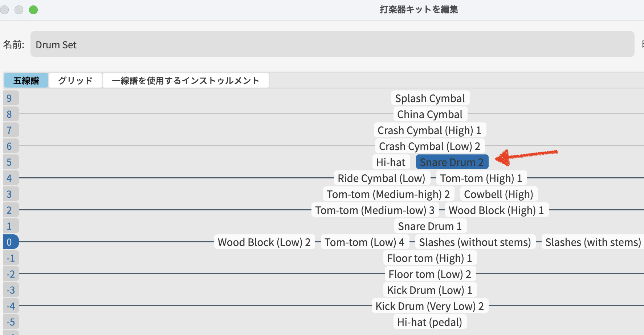Open the 一線譜を使用するインストゥルメント tab

pos(186,80)
